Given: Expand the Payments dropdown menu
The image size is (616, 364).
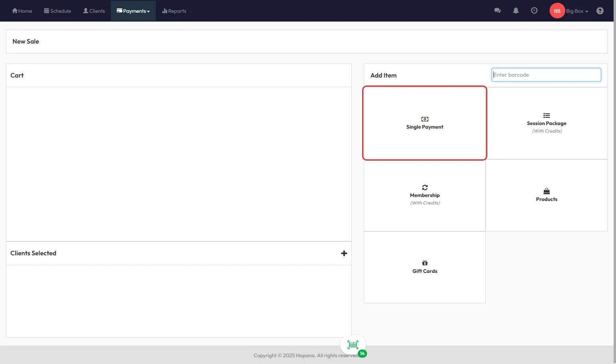Looking at the screenshot, I should [x=133, y=11].
